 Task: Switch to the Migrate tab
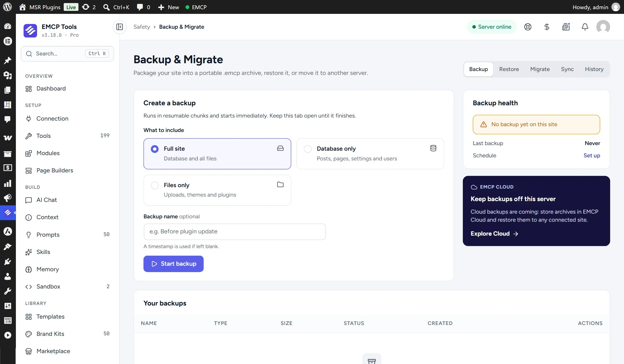click(540, 69)
